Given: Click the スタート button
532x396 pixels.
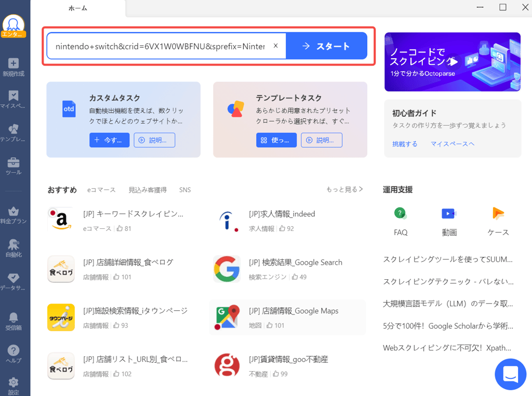Looking at the screenshot, I should [x=326, y=46].
